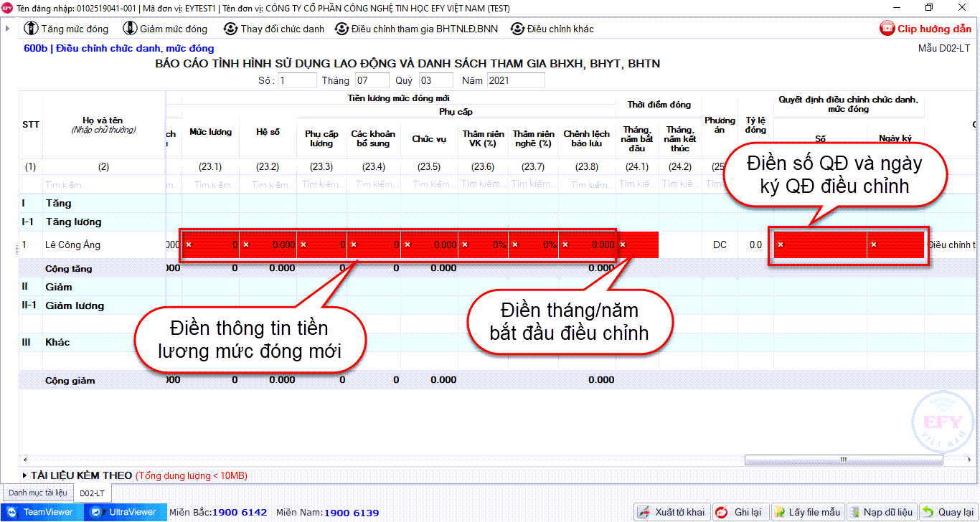Click the Tỷ lệ đóng value 0.0
Image resolution: width=980 pixels, height=522 pixels.
[755, 245]
